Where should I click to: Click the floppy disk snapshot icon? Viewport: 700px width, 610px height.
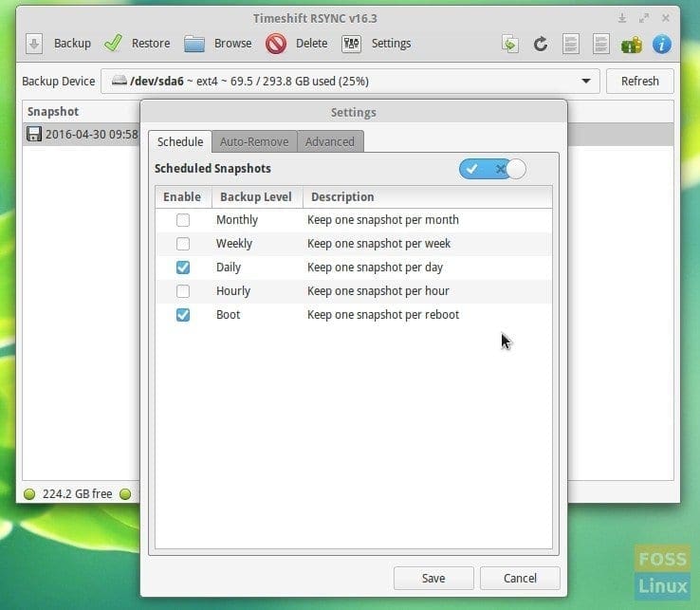(34, 134)
